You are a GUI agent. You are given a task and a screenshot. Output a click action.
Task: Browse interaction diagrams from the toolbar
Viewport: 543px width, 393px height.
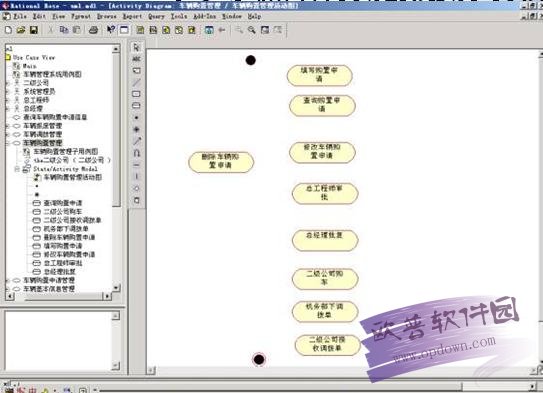point(153,30)
